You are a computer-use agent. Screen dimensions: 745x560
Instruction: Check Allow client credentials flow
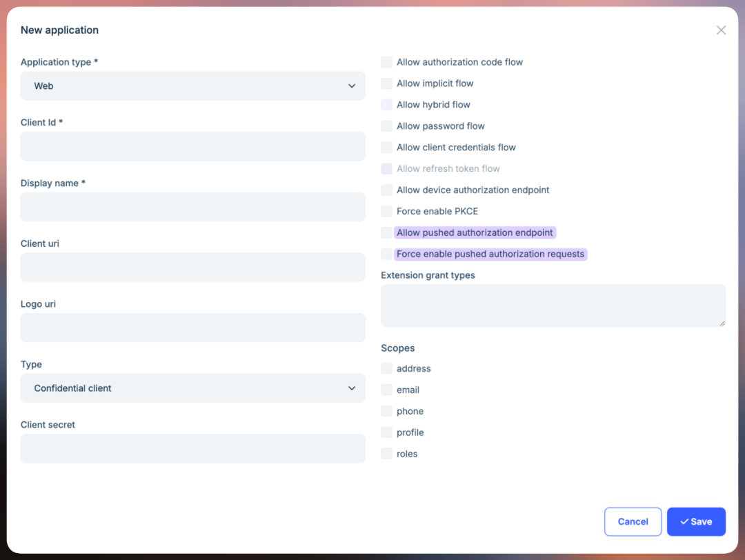click(x=386, y=147)
